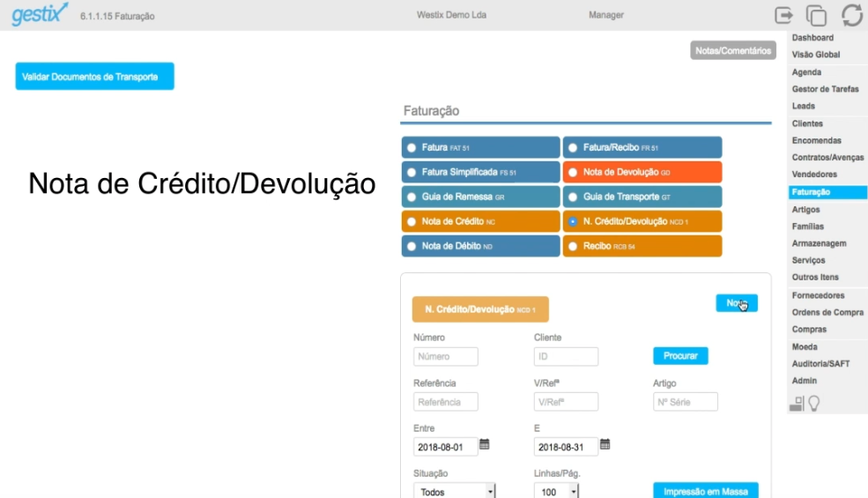The width and height of the screenshot is (868, 498).
Task: Click Validar Documentos de Transporte button
Action: coord(94,77)
